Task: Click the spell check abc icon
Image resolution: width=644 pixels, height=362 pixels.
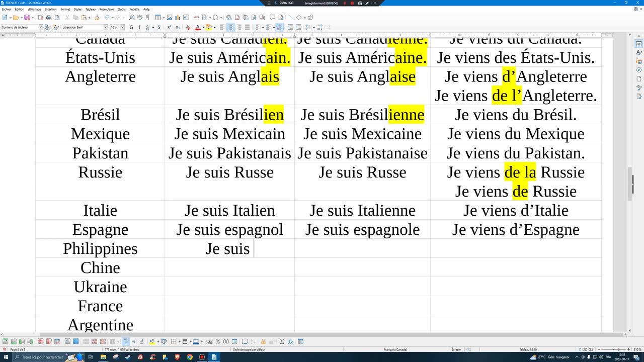Action: coord(139,18)
